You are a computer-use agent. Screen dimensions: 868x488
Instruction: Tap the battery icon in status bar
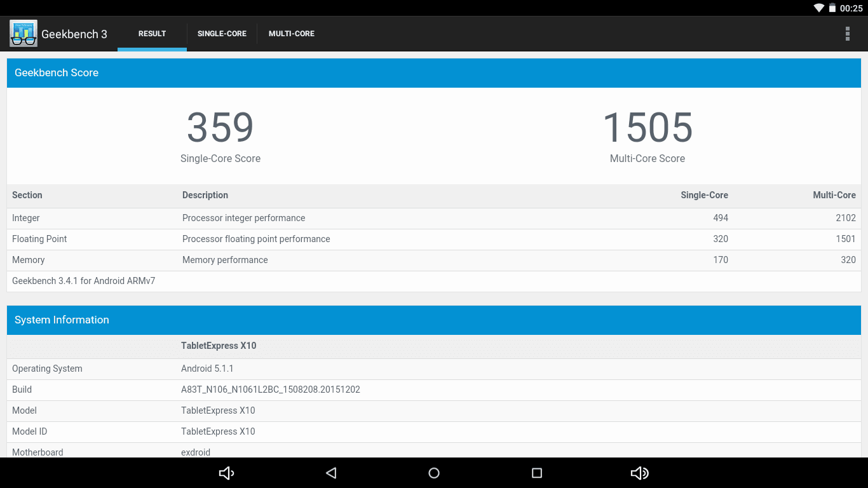tap(832, 8)
